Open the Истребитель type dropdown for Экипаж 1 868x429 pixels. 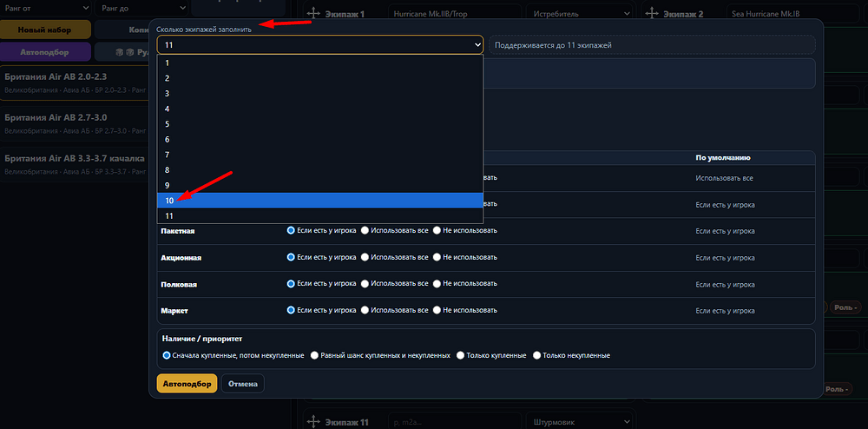click(x=580, y=14)
